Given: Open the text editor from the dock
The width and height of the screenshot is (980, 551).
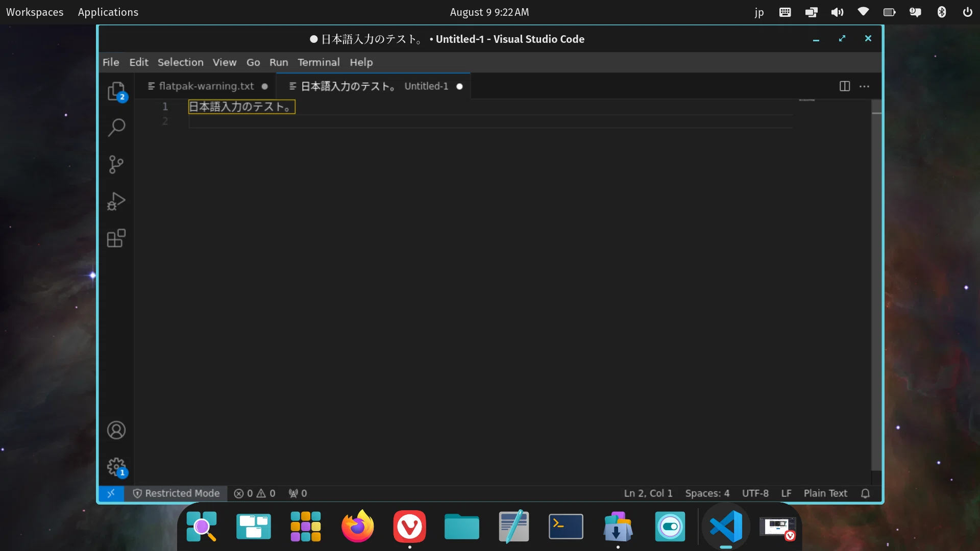Looking at the screenshot, I should click(513, 527).
